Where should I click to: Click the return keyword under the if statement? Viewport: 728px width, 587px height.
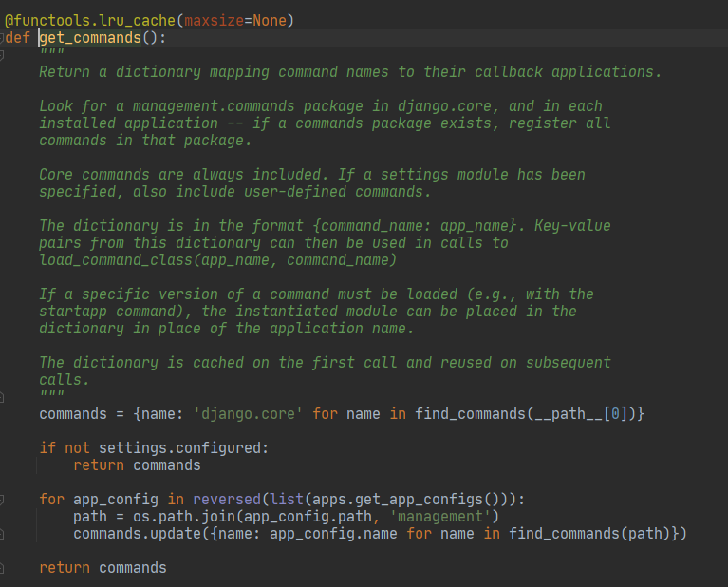[99, 465]
